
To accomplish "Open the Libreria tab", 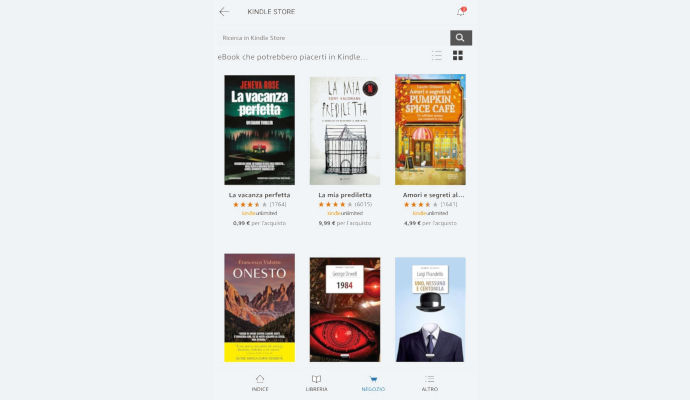I will point(316,383).
